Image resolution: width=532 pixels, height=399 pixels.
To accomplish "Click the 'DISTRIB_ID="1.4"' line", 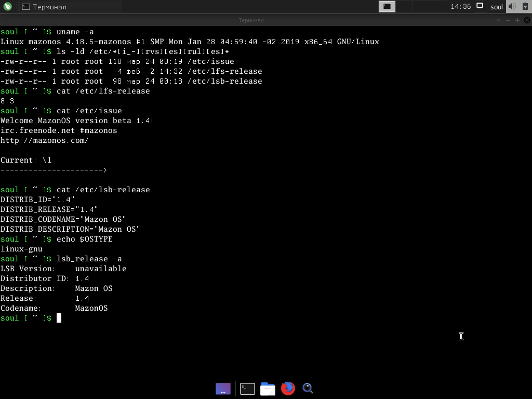I will (37, 199).
